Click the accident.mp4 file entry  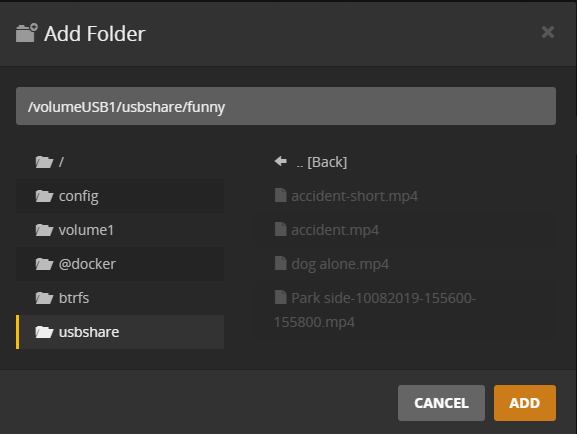407,230
